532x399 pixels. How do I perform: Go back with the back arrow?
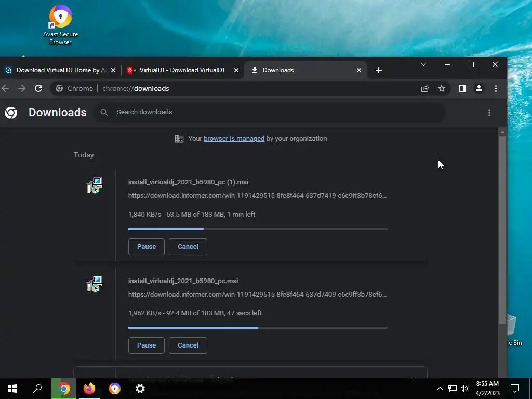[x=5, y=88]
